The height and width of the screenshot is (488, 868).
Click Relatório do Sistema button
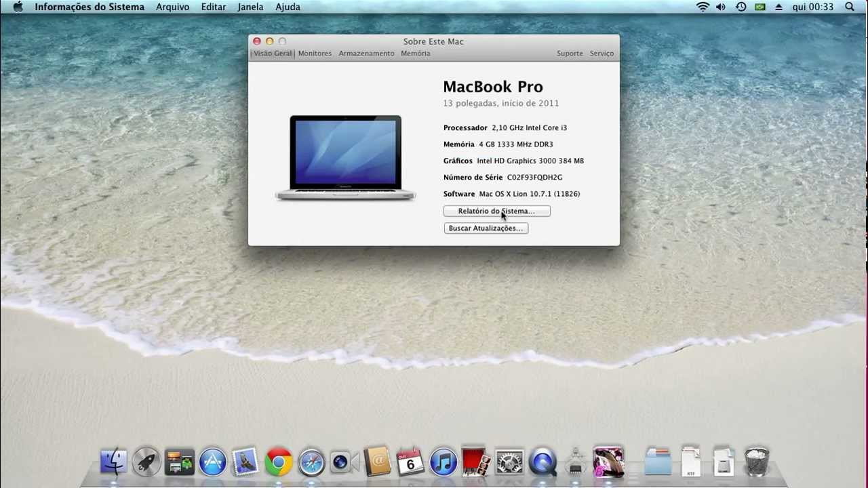tap(496, 211)
